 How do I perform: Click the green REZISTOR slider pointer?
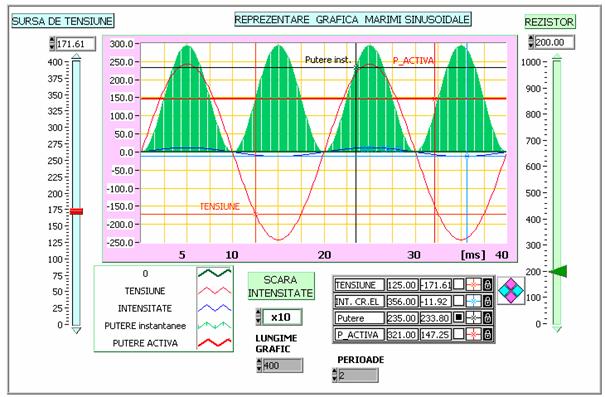pos(558,272)
